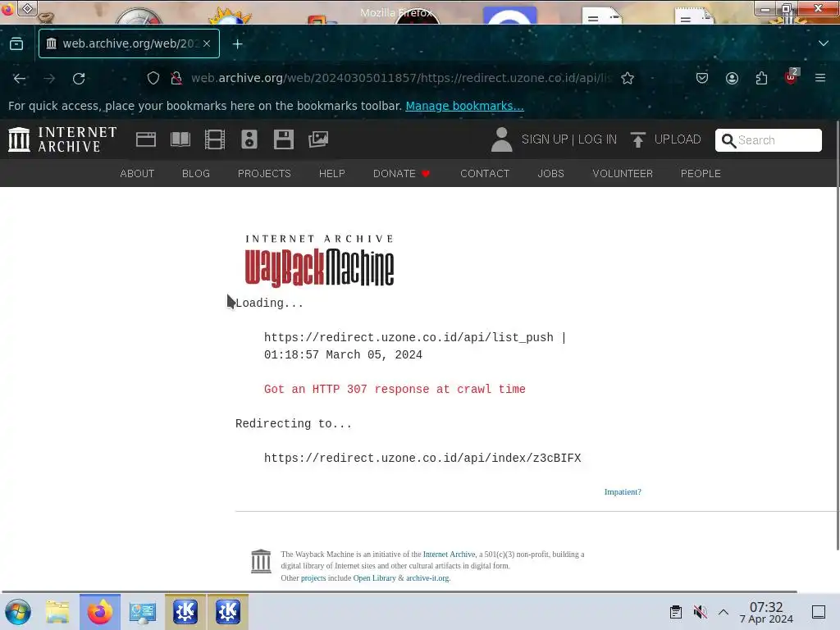840x630 pixels.
Task: Open the Images picture icon
Action: coord(318,139)
